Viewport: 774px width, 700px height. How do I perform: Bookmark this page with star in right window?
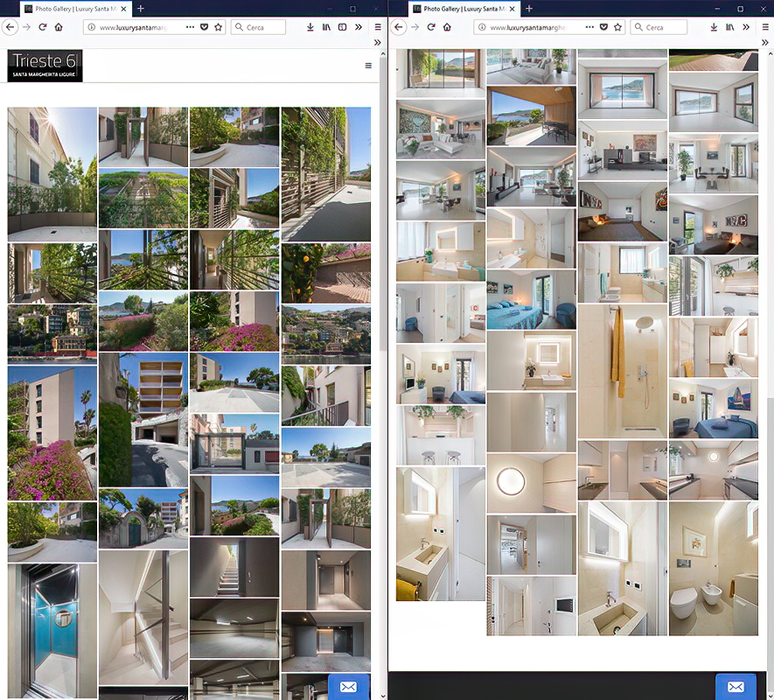click(617, 27)
